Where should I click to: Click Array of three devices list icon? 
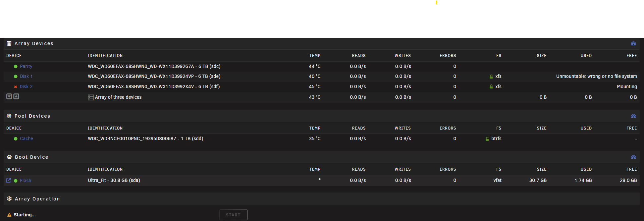pos(91,97)
